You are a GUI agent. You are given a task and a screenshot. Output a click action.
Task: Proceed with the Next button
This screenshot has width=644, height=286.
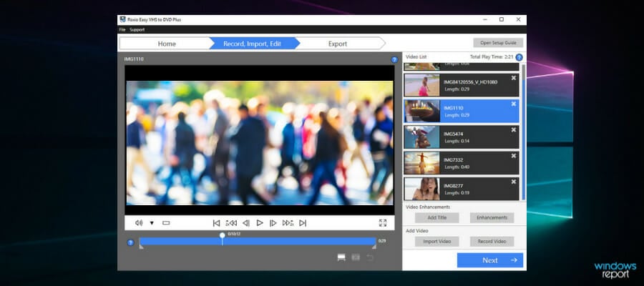(490, 260)
